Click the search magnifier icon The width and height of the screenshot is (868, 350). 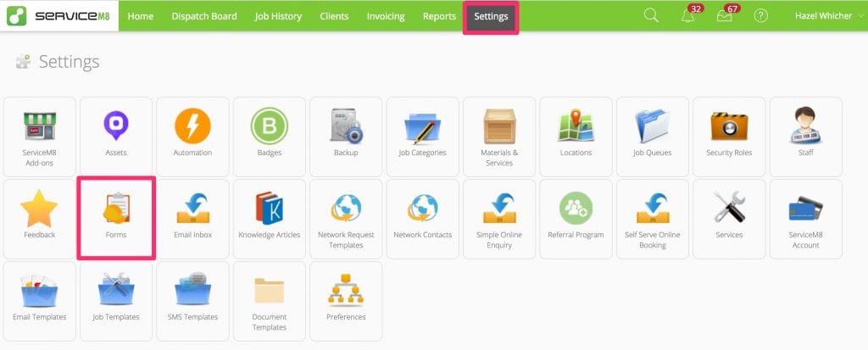coord(652,16)
